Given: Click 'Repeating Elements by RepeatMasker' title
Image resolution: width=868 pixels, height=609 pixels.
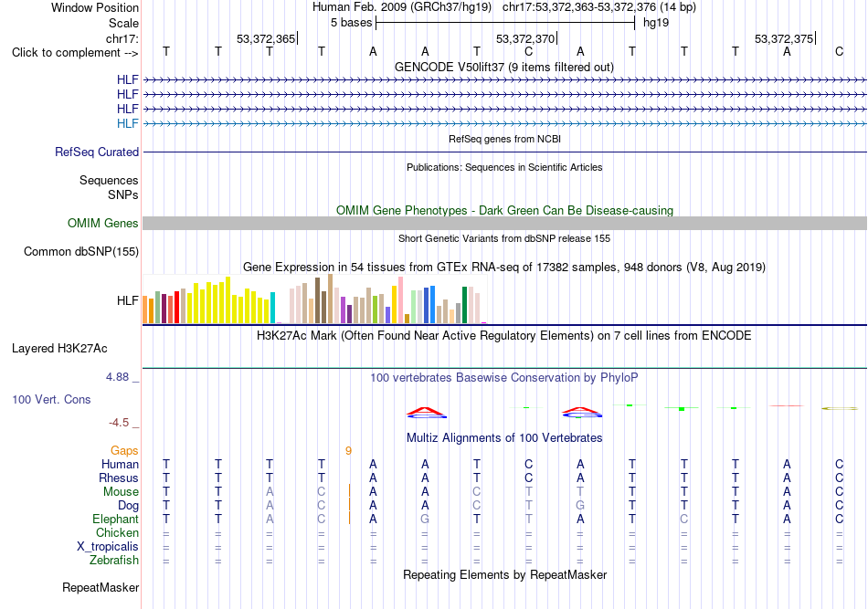Looking at the screenshot, I should point(504,574).
